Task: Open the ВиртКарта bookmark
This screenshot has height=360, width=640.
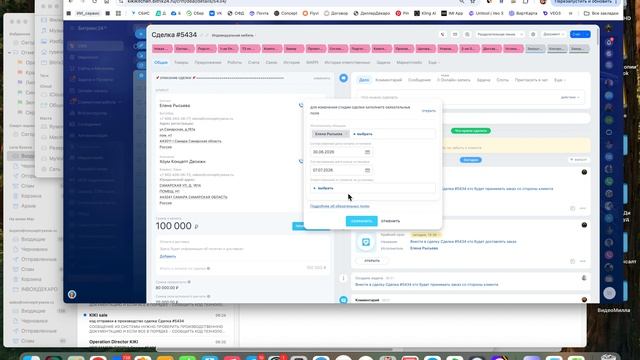Action: [523, 13]
